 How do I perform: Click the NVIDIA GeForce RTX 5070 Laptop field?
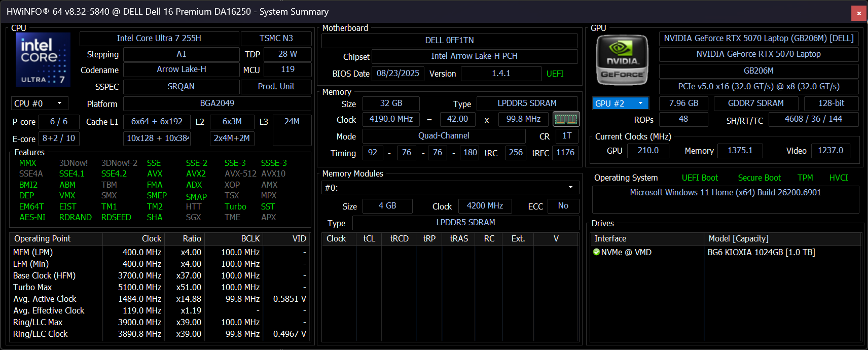point(758,54)
